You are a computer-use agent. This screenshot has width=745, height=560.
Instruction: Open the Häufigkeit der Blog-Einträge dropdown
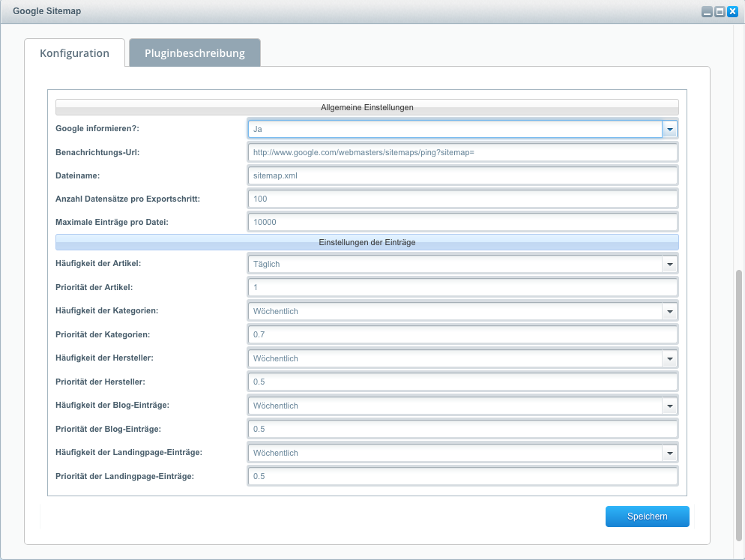pyautogui.click(x=669, y=406)
